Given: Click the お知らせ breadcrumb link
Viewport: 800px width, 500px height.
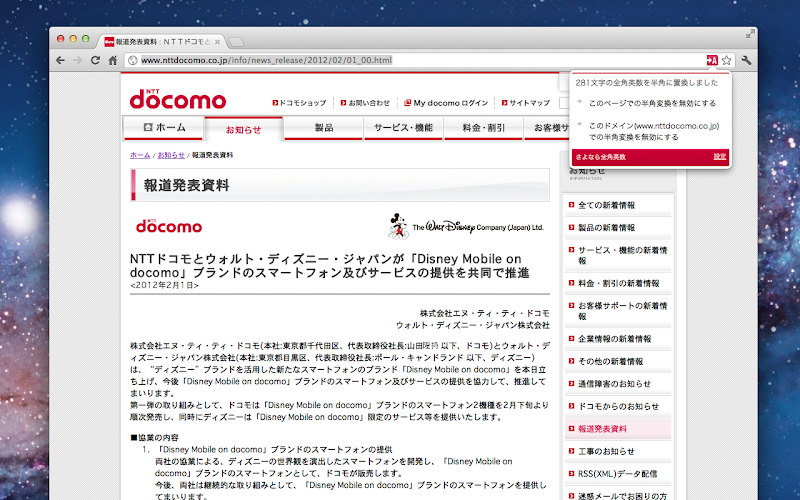Looking at the screenshot, I should pyautogui.click(x=171, y=155).
